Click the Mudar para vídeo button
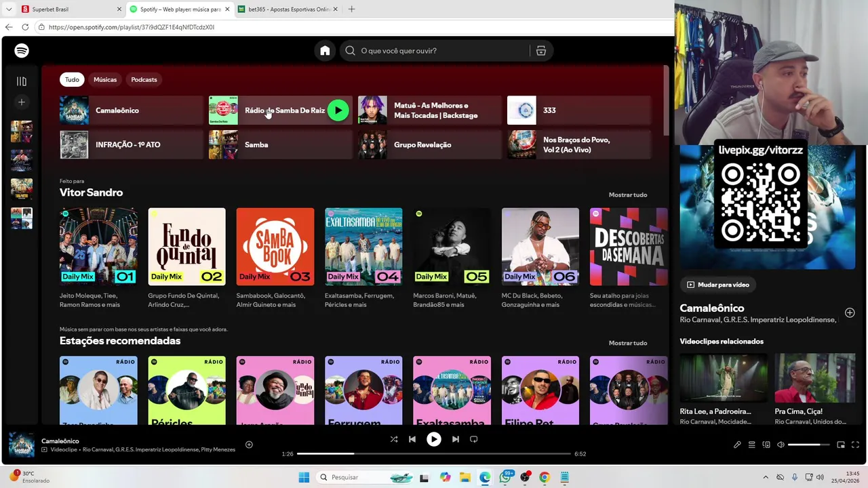Screen dimensions: 868x488 click(x=718, y=285)
